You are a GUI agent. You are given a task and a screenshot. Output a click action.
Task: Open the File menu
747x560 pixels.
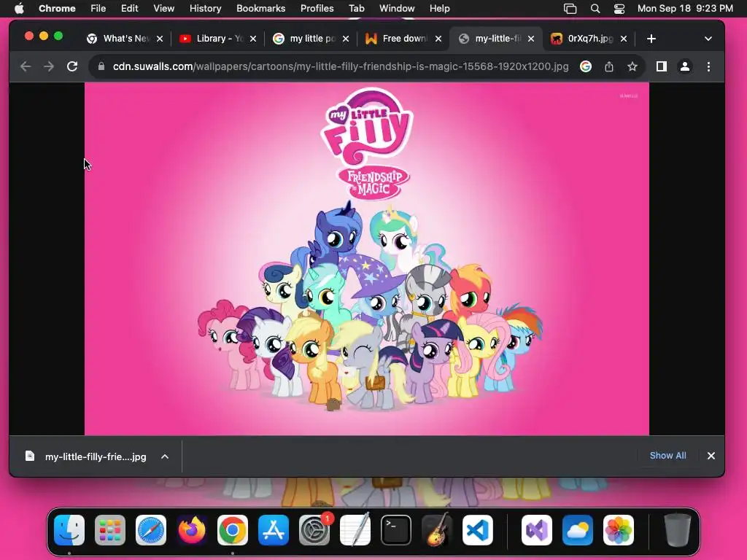[x=98, y=9]
